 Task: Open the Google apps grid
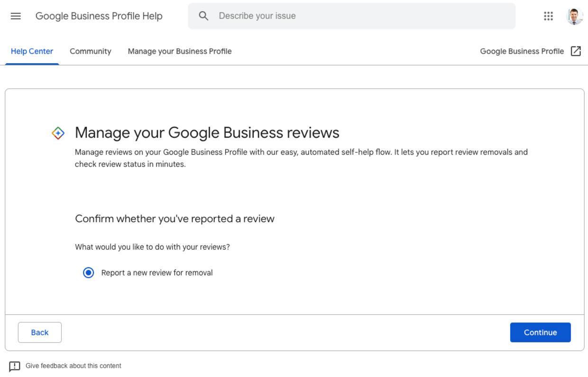tap(549, 16)
